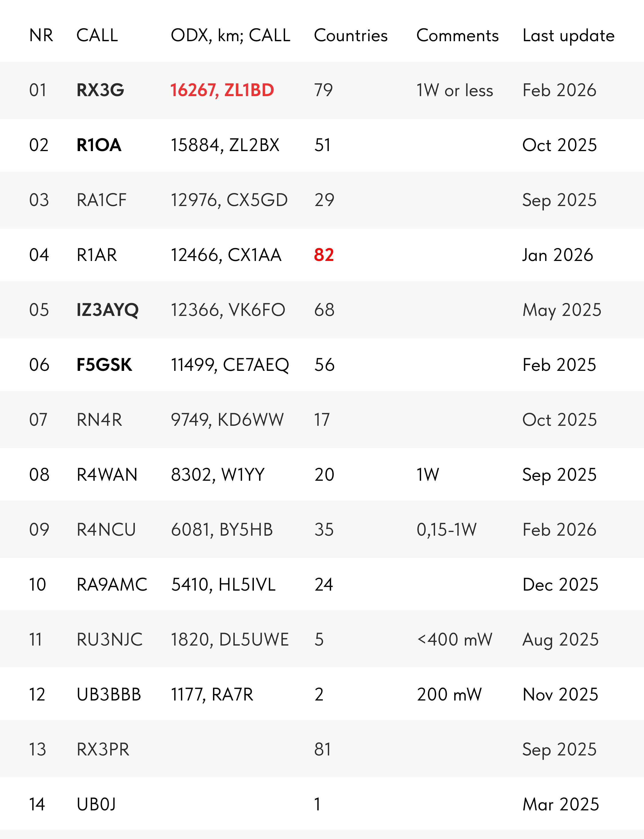Click Mar 2025 date for UB0J
The image size is (644, 839).
click(x=560, y=804)
